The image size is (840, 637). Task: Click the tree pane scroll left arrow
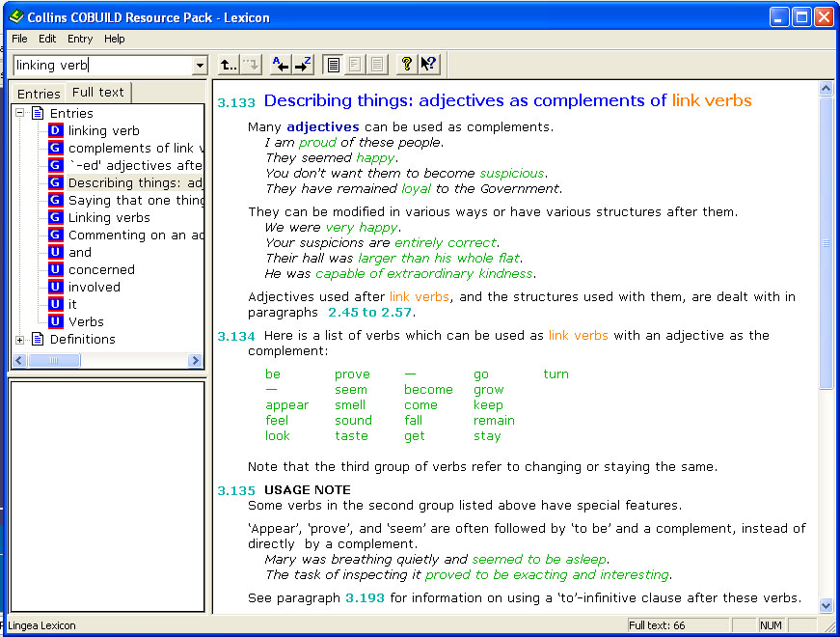[x=19, y=360]
